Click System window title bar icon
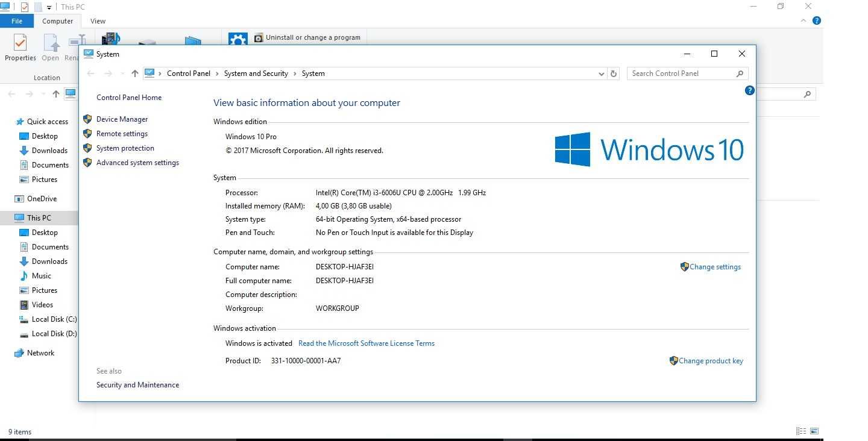Screen dimensions: 868x441 point(89,54)
